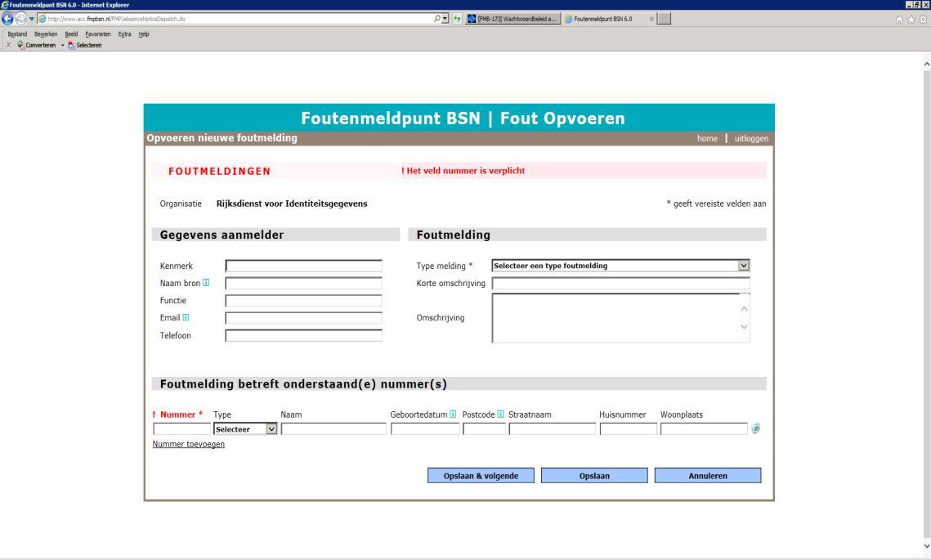Open the Help menu
Screen dimensions: 931x560
[x=144, y=34]
